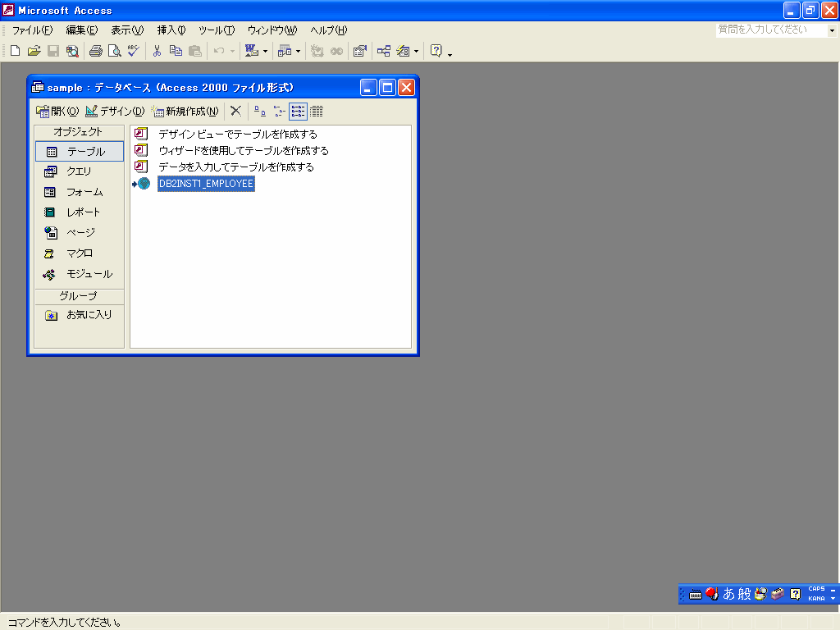Open the 編集(E) menu

pyautogui.click(x=82, y=30)
